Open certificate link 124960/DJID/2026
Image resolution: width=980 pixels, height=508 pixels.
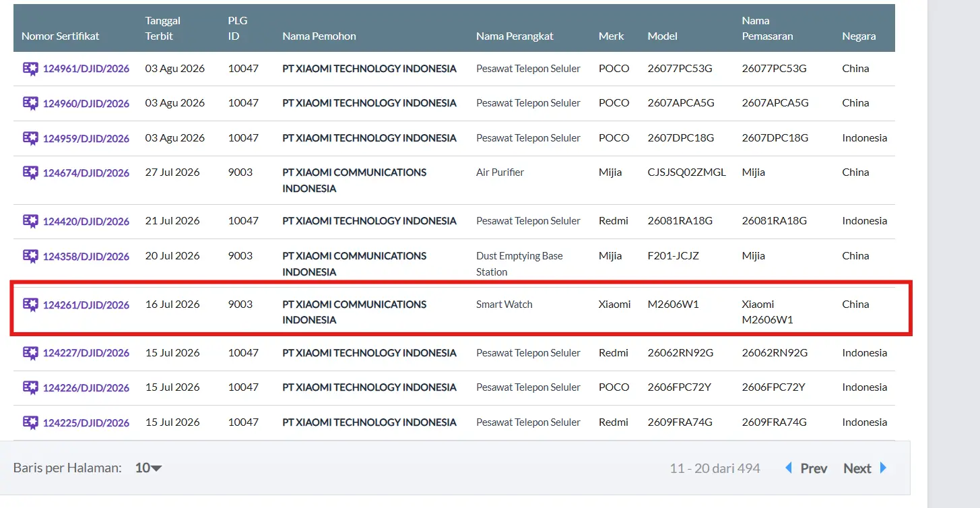click(x=86, y=103)
